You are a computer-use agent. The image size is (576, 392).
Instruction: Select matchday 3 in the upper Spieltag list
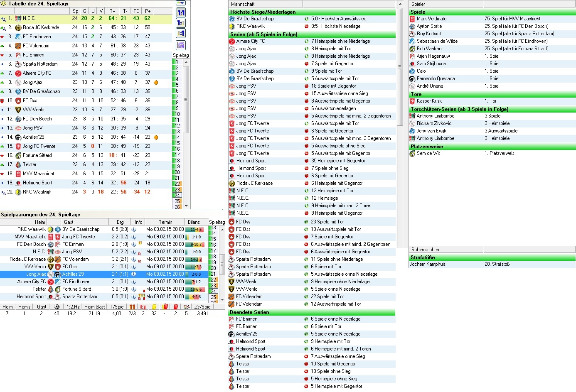click(177, 73)
